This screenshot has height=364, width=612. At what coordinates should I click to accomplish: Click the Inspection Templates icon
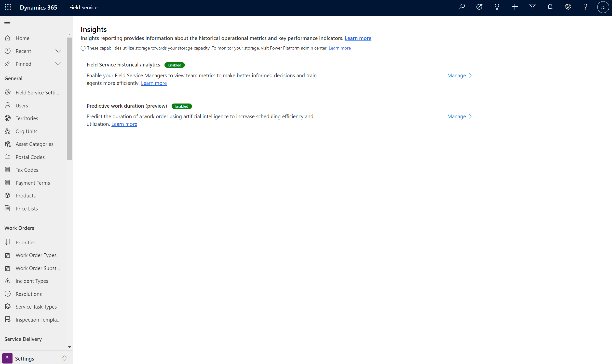8,319
